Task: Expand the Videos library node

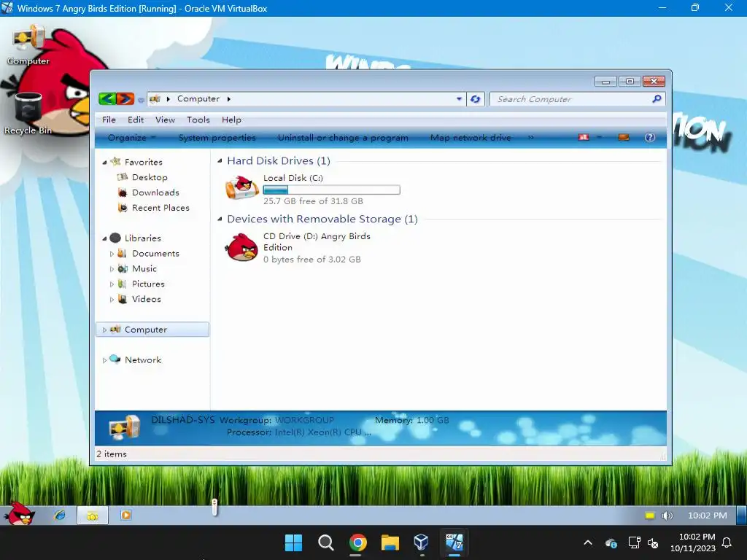Action: 112,300
